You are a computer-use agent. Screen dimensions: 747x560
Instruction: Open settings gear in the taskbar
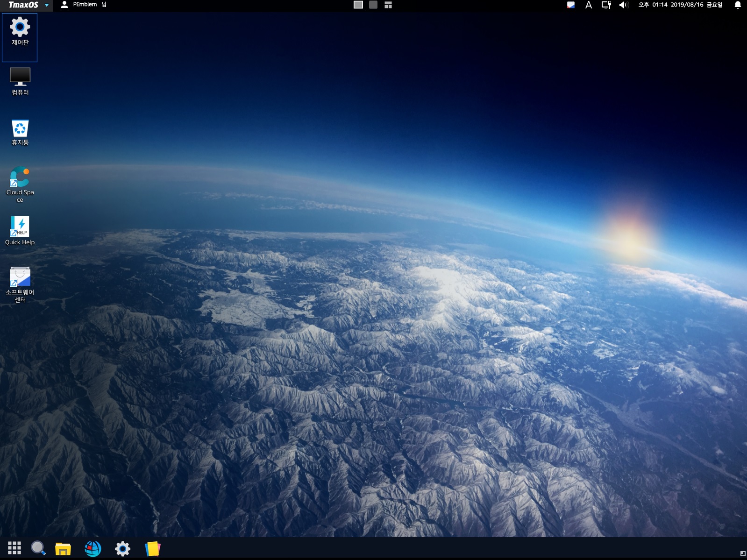point(122,548)
